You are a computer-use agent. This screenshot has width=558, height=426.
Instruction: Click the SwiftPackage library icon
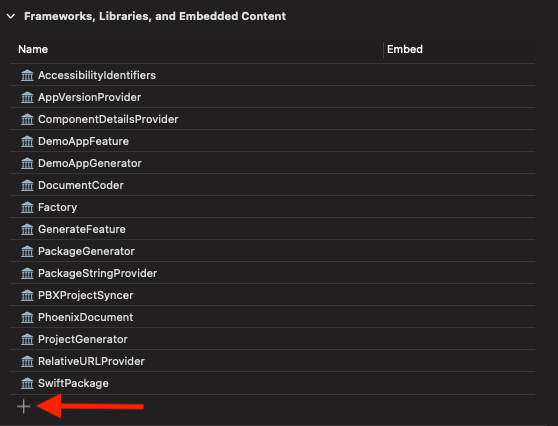pyautogui.click(x=27, y=384)
